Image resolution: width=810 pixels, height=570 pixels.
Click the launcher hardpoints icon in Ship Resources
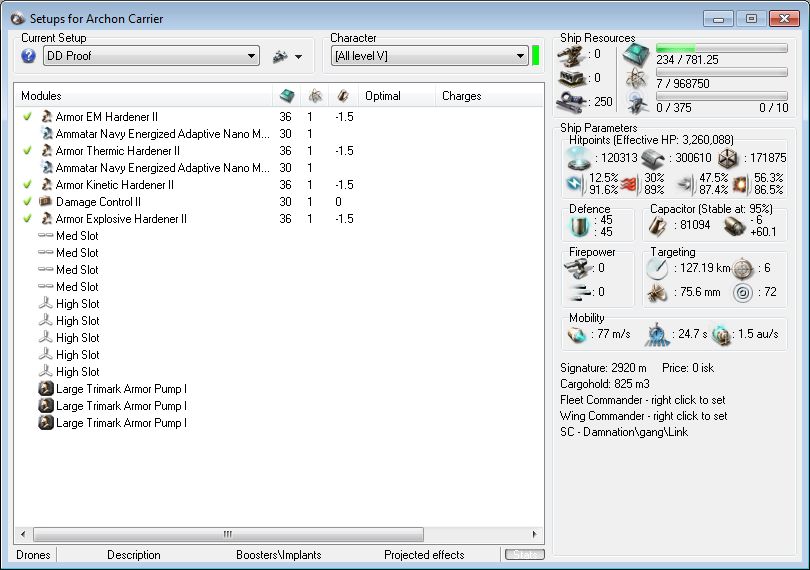pyautogui.click(x=572, y=78)
